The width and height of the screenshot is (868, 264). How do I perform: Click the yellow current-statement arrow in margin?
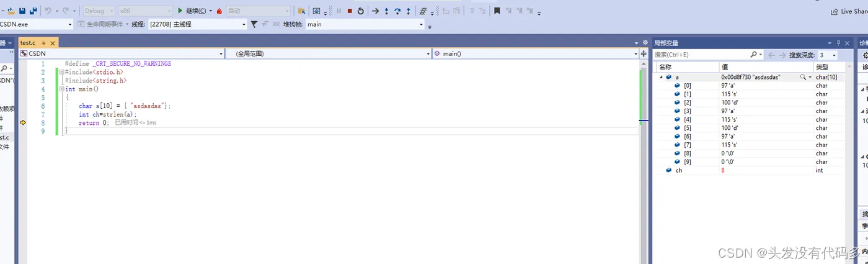[x=23, y=123]
